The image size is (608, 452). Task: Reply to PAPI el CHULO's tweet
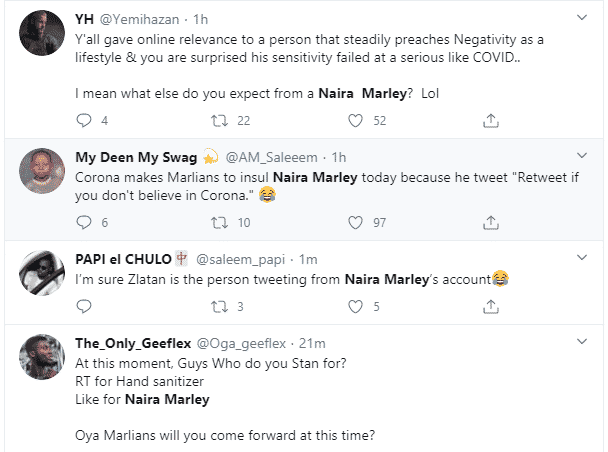click(84, 306)
